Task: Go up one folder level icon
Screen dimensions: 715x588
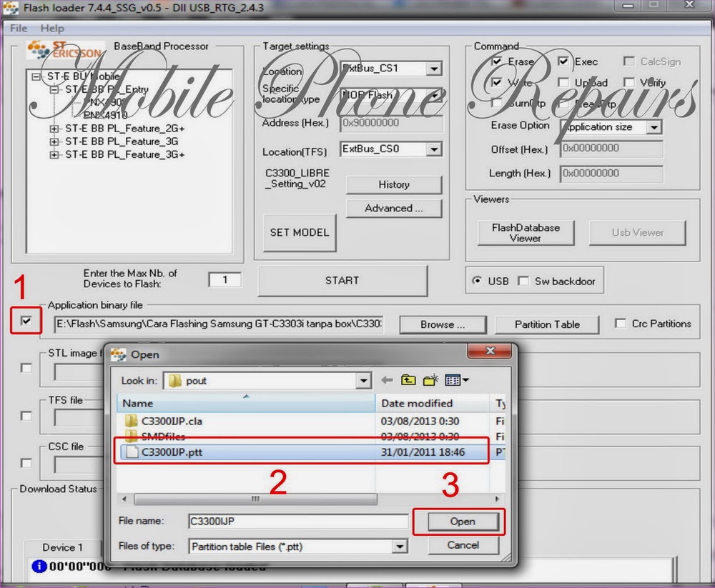Action: [x=408, y=379]
